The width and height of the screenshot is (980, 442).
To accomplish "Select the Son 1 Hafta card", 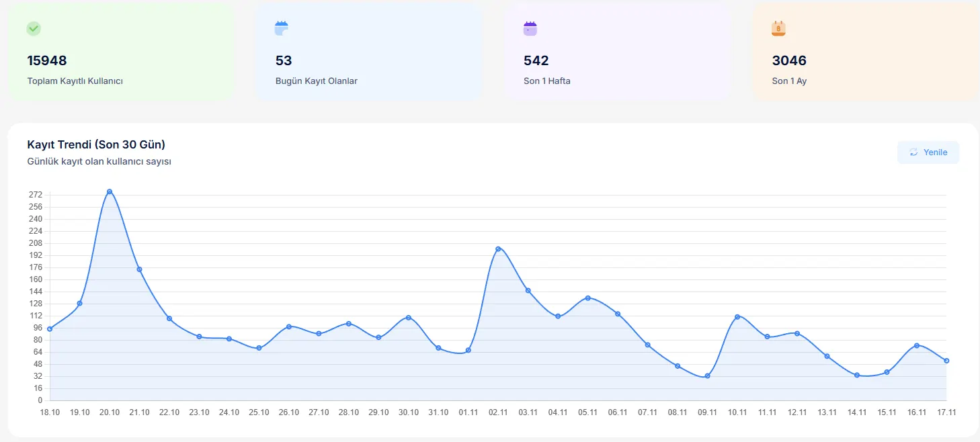I will 617,52.
